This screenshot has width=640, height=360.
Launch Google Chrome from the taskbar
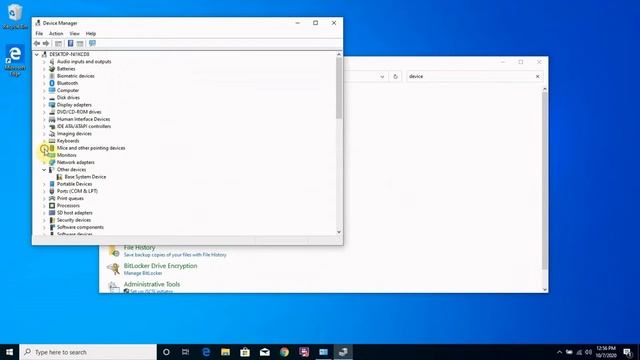pyautogui.click(x=284, y=352)
